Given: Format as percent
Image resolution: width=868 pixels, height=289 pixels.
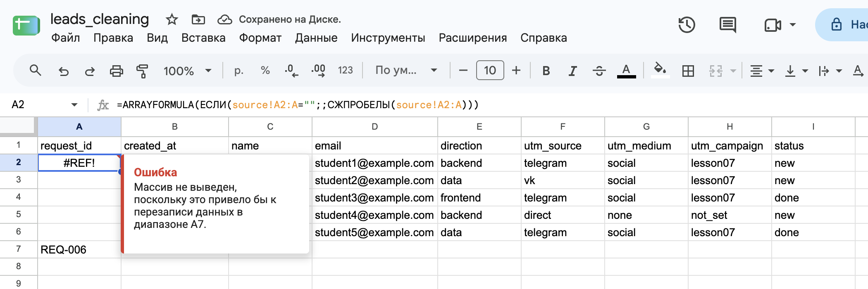Looking at the screenshot, I should coord(265,71).
